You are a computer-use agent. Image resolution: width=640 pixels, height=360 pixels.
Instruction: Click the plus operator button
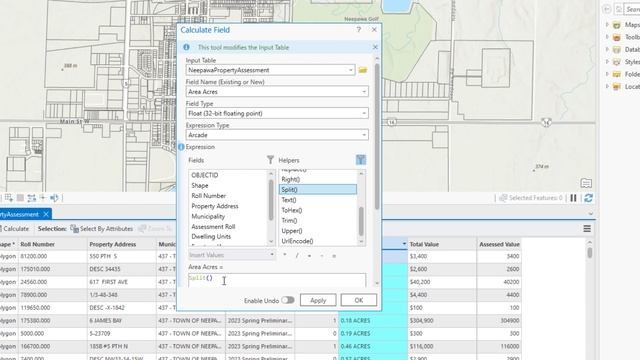tap(309, 256)
